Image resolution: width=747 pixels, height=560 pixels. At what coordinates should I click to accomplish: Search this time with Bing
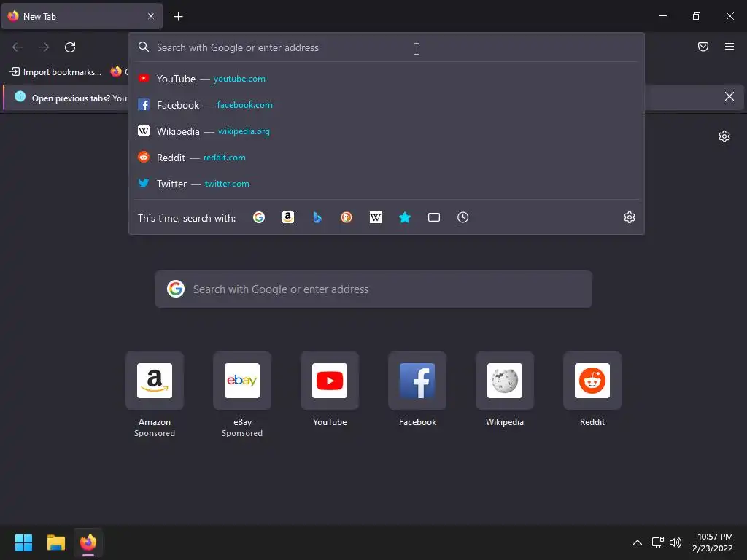pyautogui.click(x=317, y=217)
